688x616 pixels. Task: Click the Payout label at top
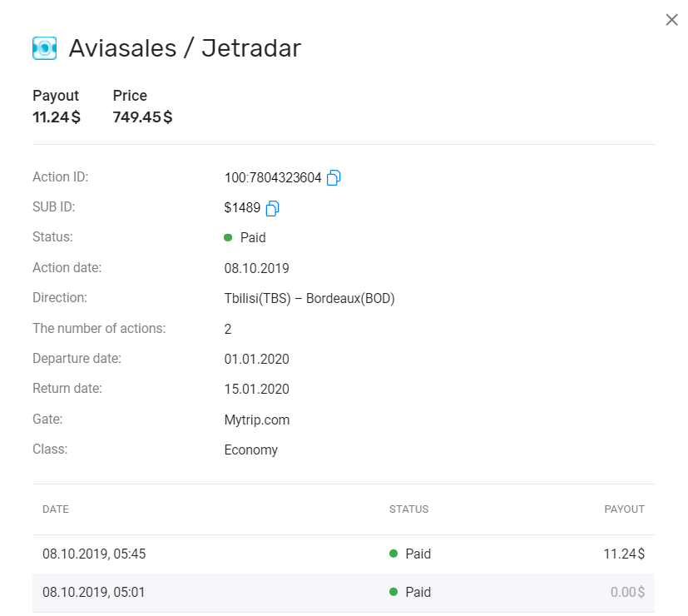(56, 96)
